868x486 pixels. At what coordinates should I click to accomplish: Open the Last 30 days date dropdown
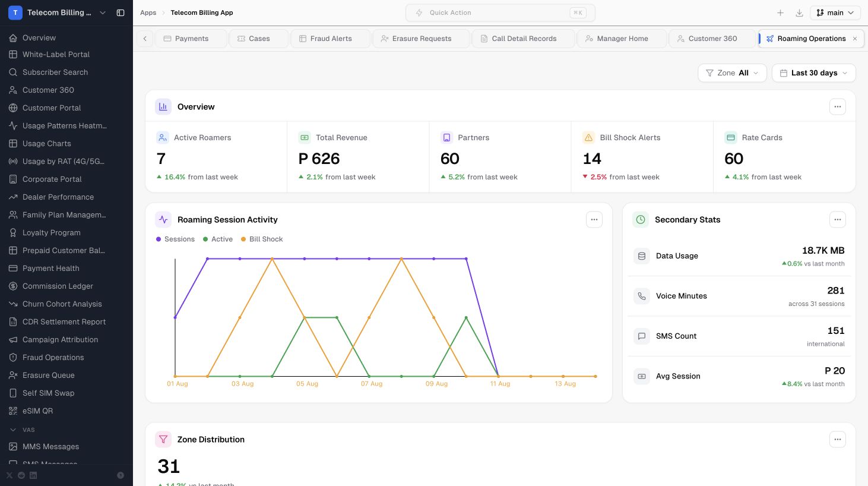[x=813, y=73]
